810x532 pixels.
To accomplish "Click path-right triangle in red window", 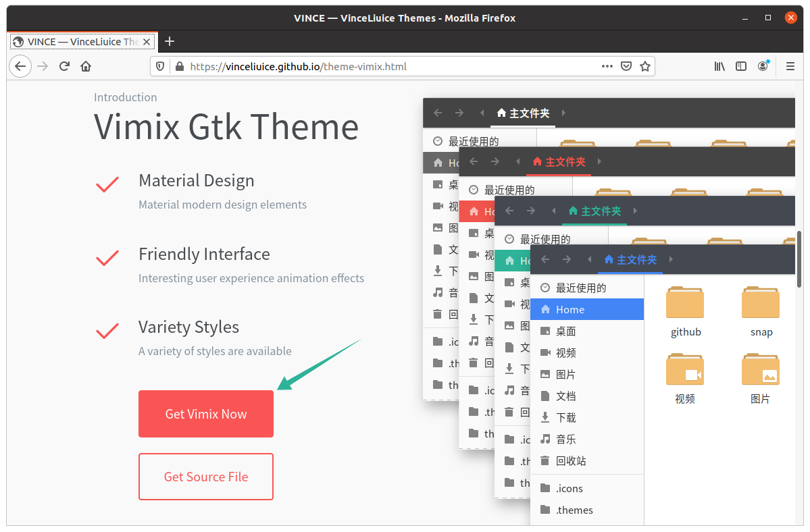I will click(x=599, y=161).
